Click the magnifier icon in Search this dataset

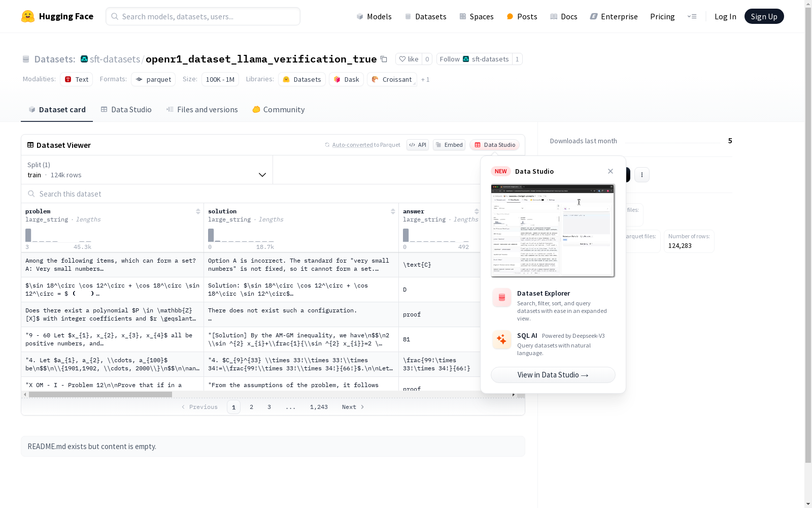tap(31, 194)
